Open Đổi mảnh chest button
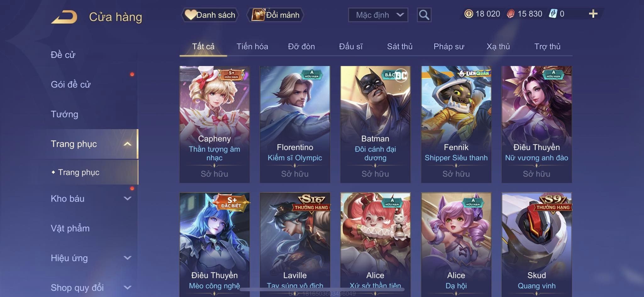Image resolution: width=644 pixels, height=297 pixels. click(275, 15)
